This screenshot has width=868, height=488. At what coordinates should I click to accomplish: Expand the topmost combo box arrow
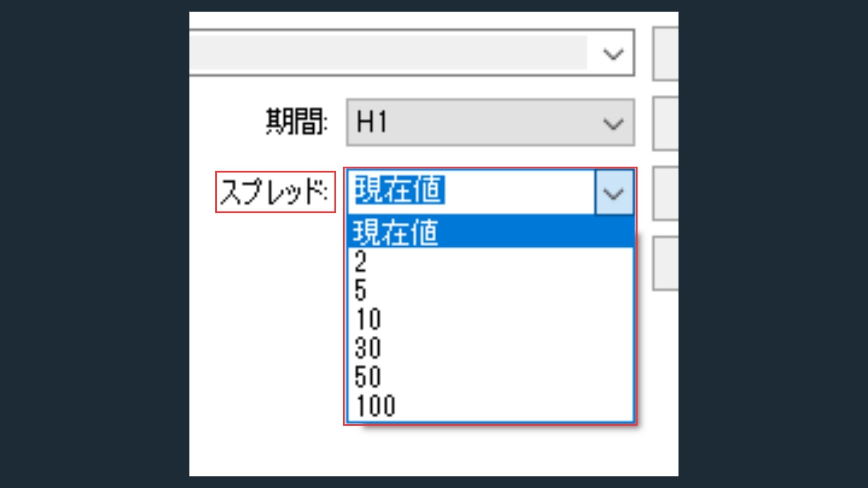(x=613, y=54)
